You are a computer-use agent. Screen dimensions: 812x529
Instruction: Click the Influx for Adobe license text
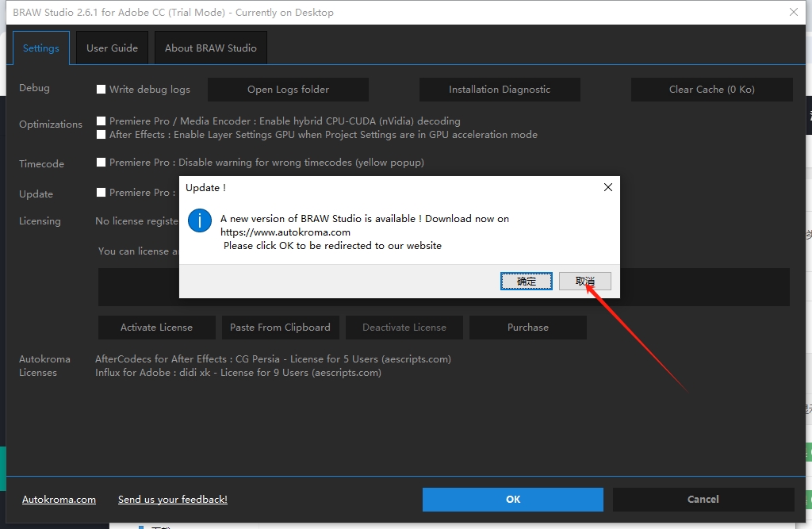click(x=238, y=373)
